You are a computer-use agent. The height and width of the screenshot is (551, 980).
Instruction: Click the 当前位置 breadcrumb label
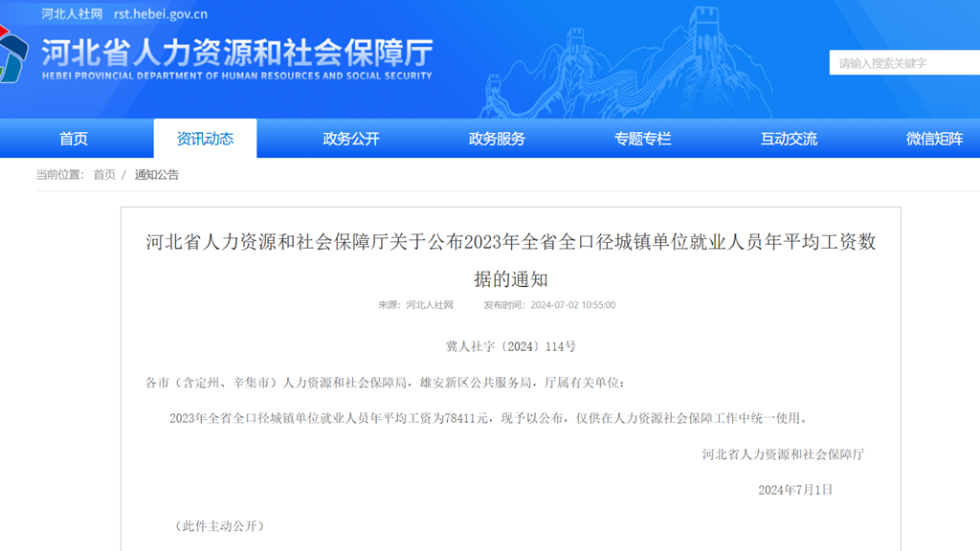click(x=59, y=175)
